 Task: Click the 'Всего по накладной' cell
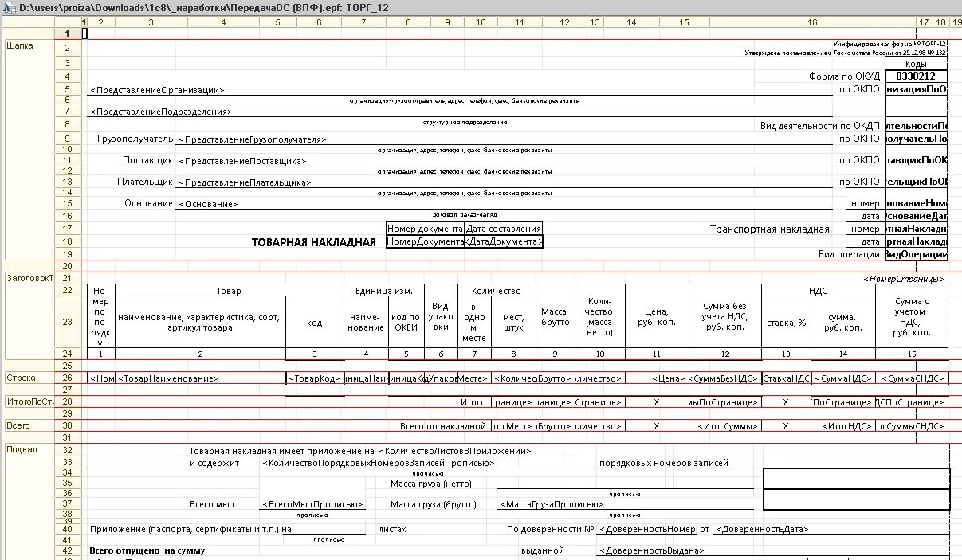[x=442, y=426]
